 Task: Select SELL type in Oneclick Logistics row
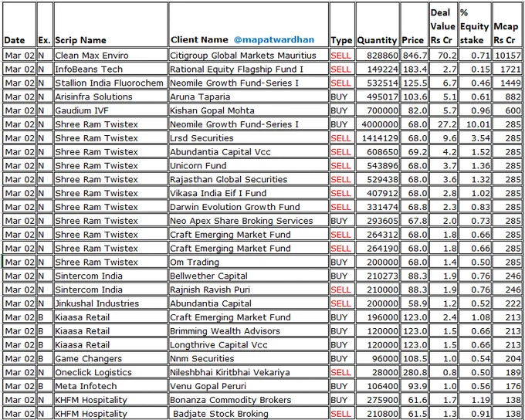pos(342,372)
